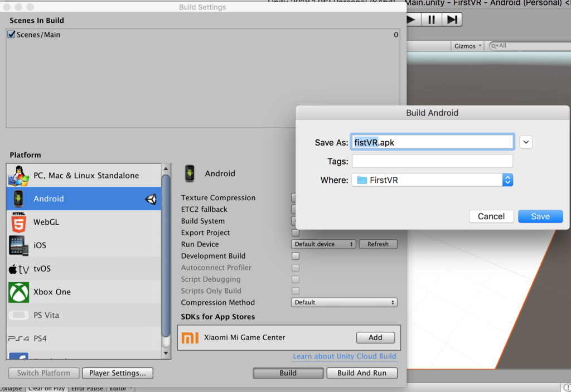
Task: Open the Gizmos dropdown in scene view
Action: point(468,46)
